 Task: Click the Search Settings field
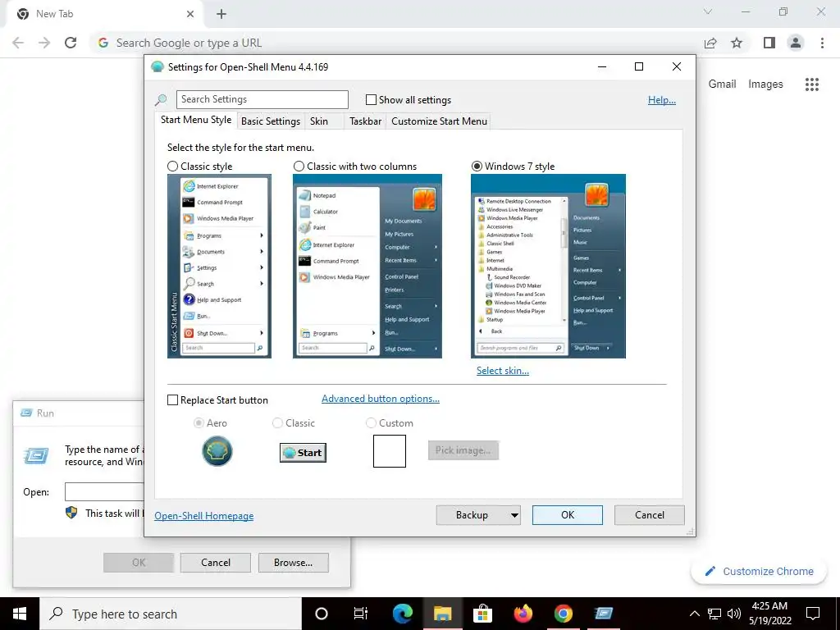pyautogui.click(x=262, y=99)
